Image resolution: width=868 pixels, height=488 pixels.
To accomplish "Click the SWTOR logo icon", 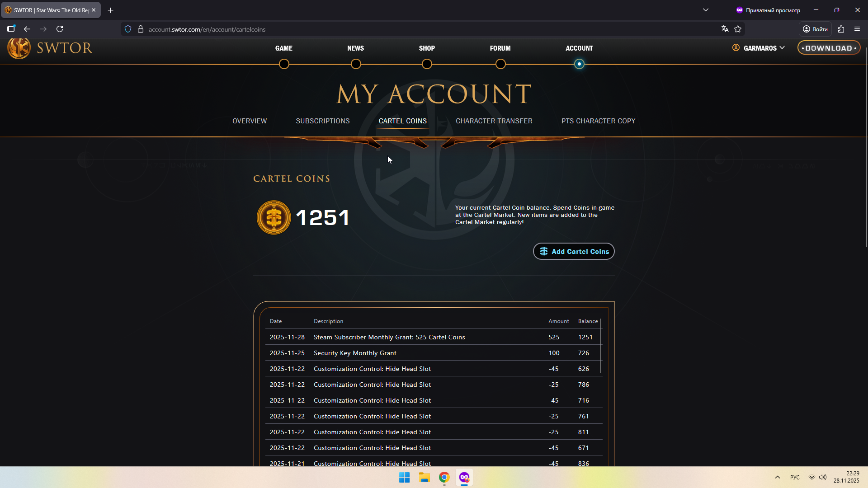I will point(19,48).
